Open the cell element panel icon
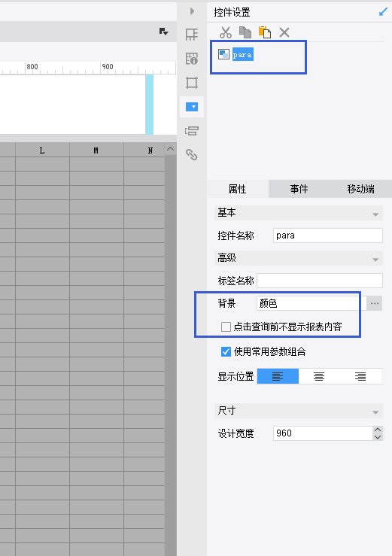The width and height of the screenshot is (392, 556). tap(192, 35)
